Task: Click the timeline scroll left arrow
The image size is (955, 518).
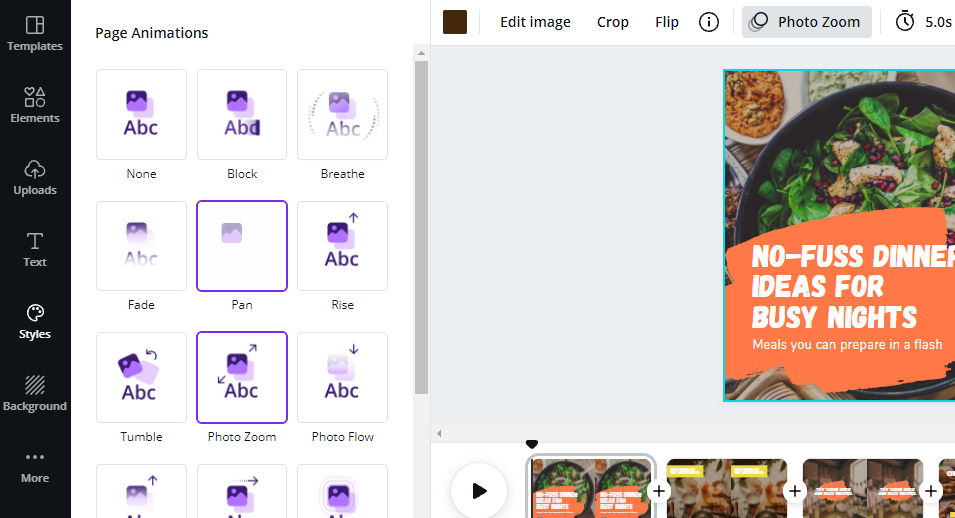Action: tap(439, 434)
